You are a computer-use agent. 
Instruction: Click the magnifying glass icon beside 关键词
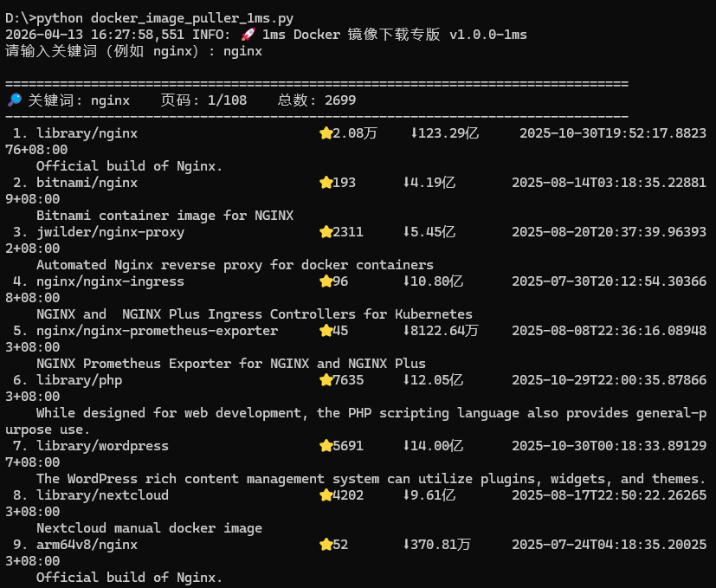tap(15, 100)
